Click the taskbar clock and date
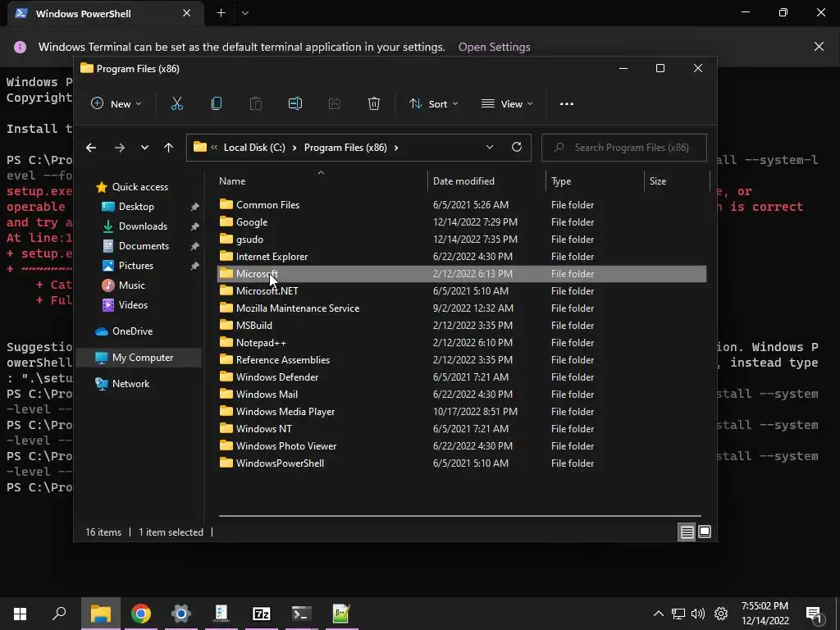This screenshot has height=630, width=840. [765, 614]
